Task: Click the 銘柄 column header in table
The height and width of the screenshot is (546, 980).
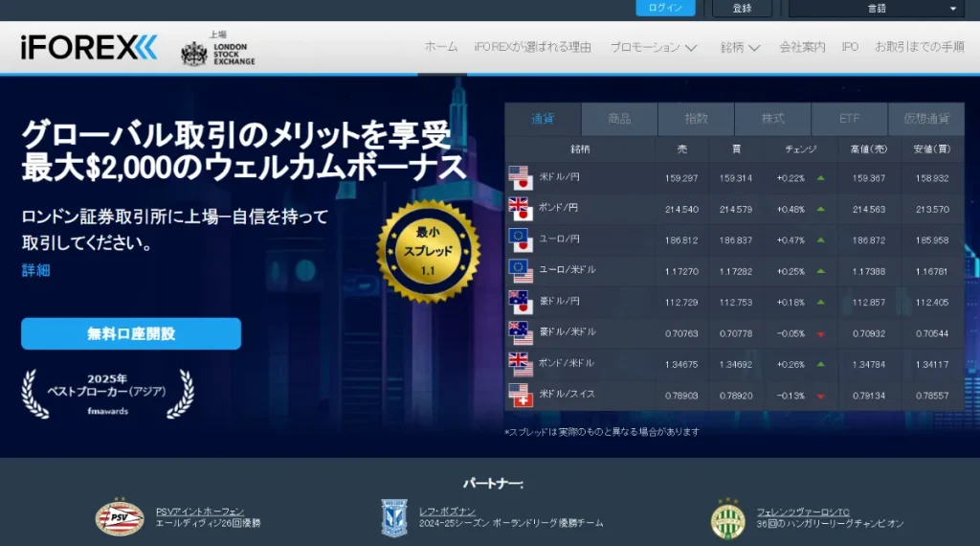Action: tap(580, 148)
